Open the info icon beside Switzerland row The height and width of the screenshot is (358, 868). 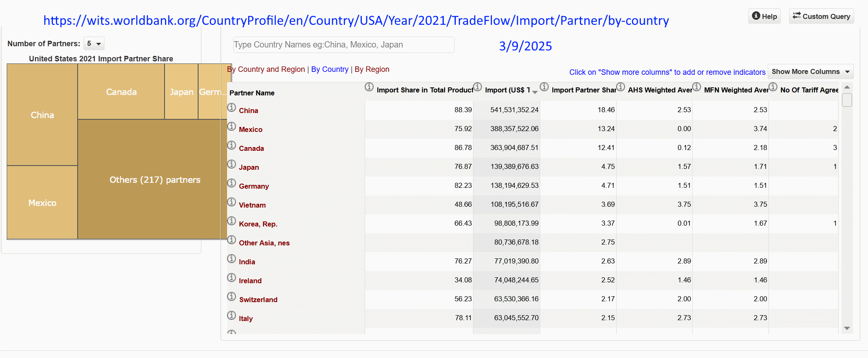pyautogui.click(x=231, y=297)
